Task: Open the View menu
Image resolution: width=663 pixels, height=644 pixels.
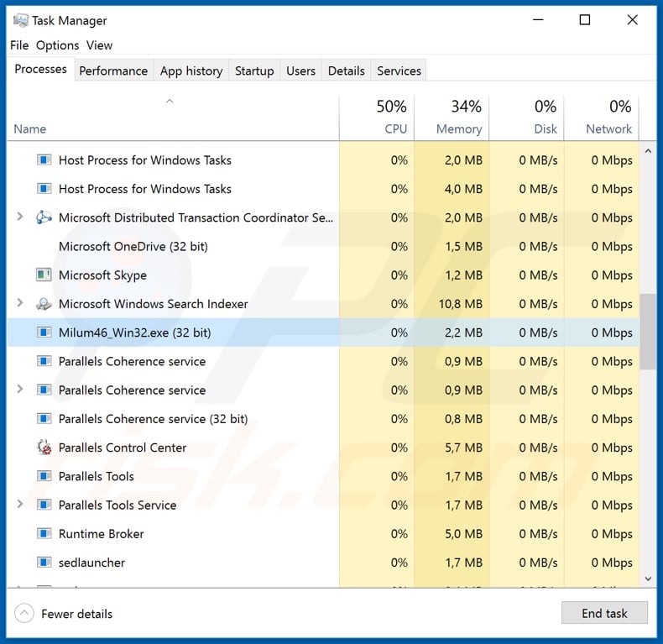Action: (x=99, y=45)
